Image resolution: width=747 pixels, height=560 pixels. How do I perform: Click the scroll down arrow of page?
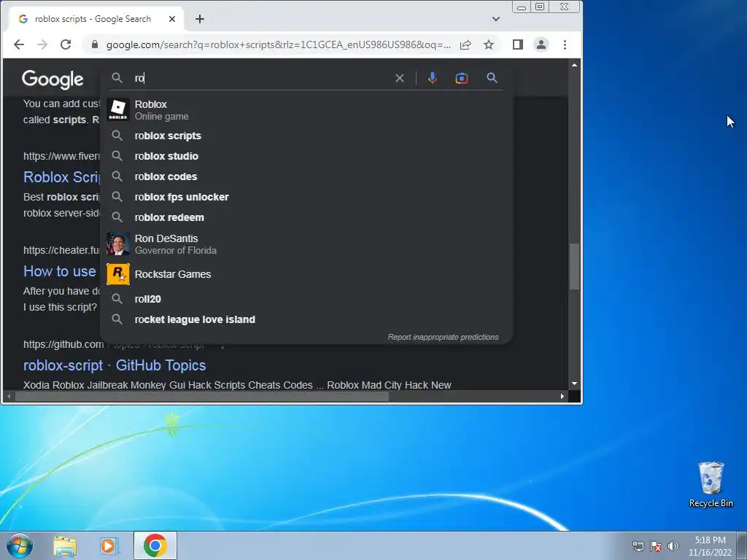[x=574, y=384]
